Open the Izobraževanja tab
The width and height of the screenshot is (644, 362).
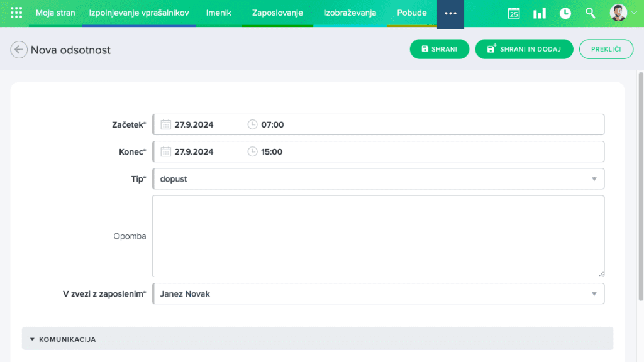click(x=350, y=13)
